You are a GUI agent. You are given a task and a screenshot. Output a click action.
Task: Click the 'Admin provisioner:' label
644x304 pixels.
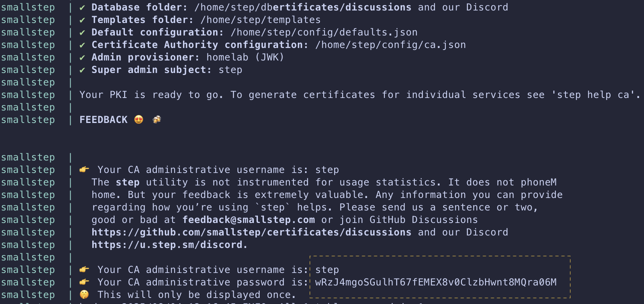(x=145, y=57)
